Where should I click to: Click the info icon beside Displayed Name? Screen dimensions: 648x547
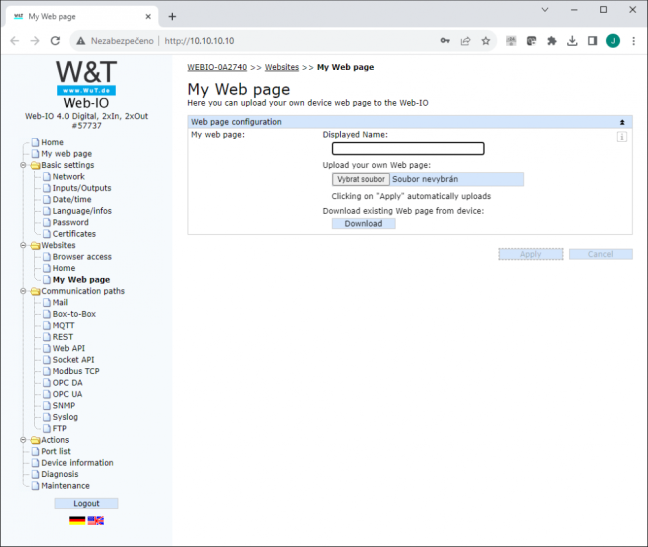[x=622, y=137]
